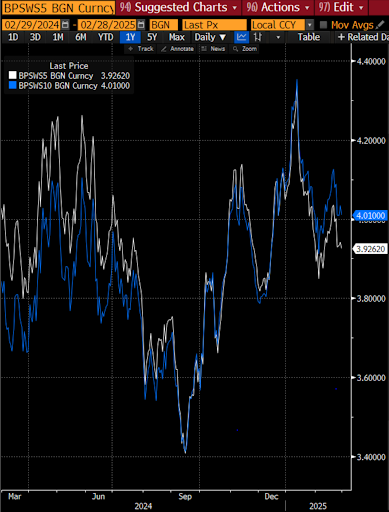The height and width of the screenshot is (512, 389).
Task: Open the end date calendar picker
Action: [x=141, y=25]
